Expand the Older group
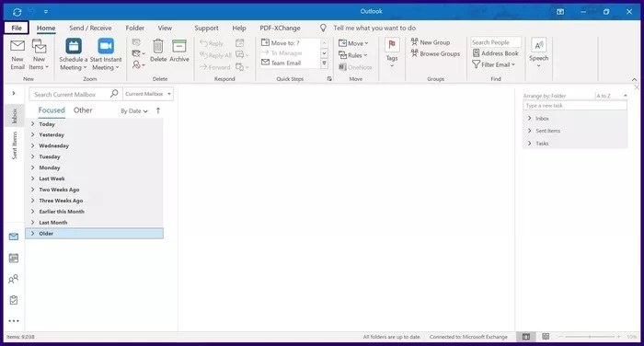Viewport: 644px width, 346px height. point(33,234)
